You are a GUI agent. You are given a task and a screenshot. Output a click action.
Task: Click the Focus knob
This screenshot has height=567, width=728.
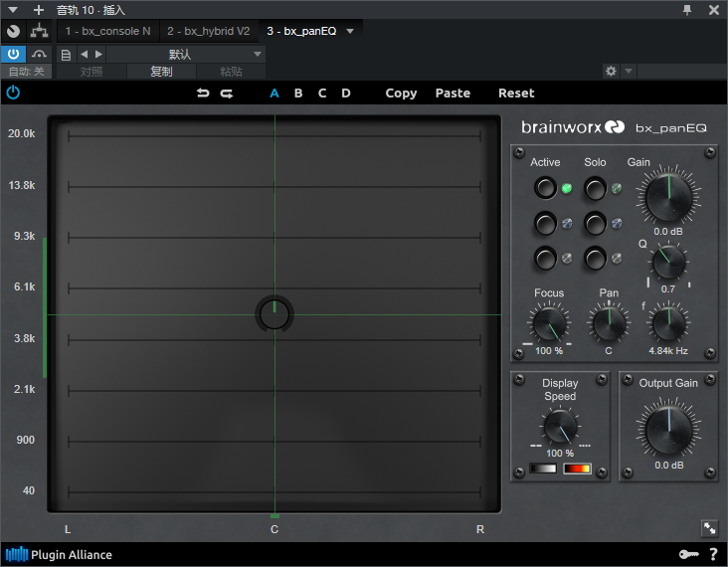[x=549, y=323]
